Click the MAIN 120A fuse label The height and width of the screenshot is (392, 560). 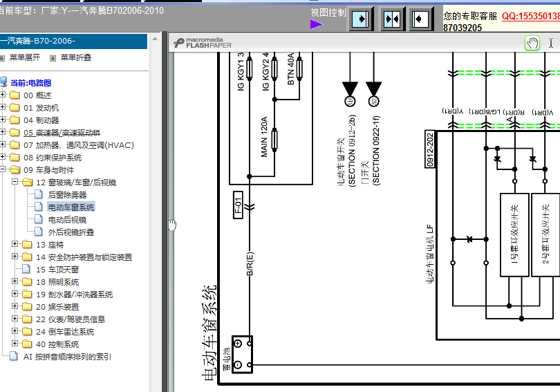coord(264,137)
